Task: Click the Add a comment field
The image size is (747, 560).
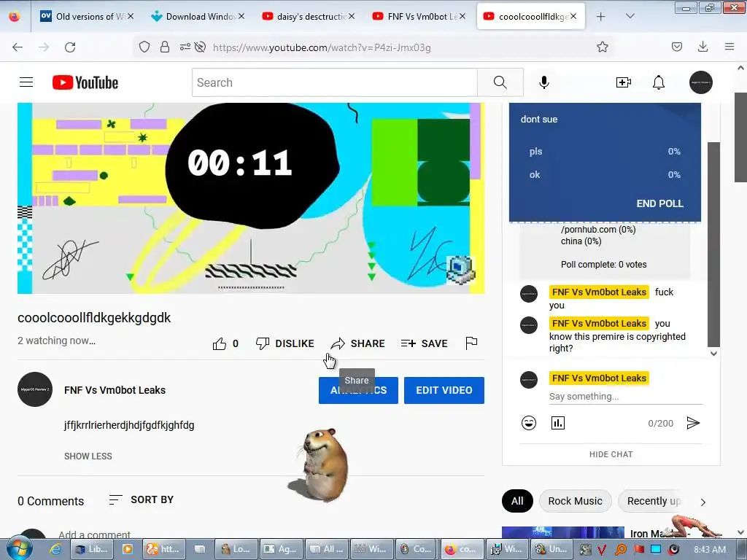Action: [94, 534]
